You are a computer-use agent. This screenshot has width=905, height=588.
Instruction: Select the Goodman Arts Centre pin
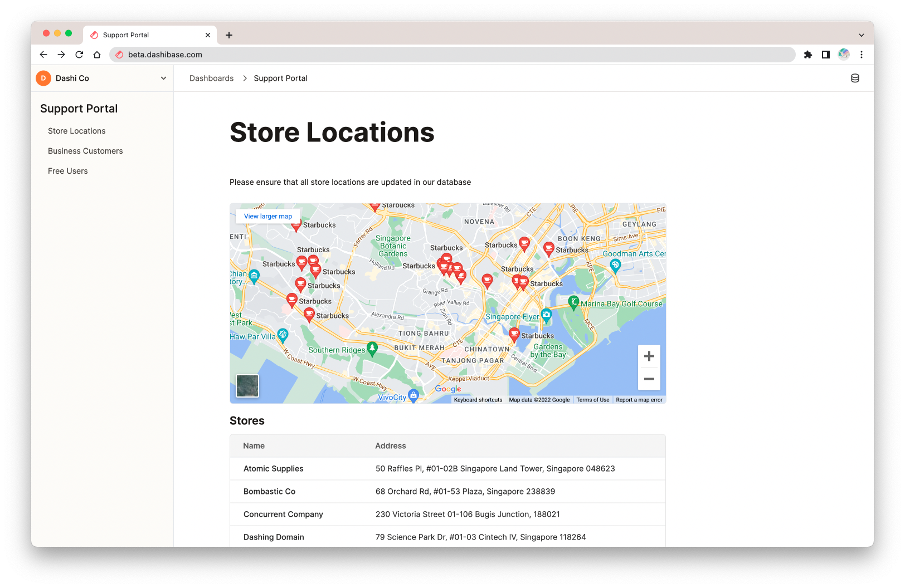point(615,266)
